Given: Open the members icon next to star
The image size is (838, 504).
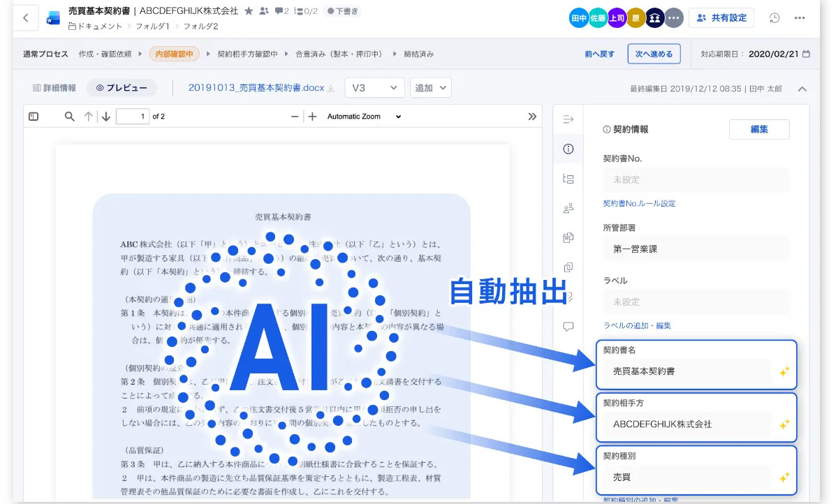Looking at the screenshot, I should click(x=264, y=11).
